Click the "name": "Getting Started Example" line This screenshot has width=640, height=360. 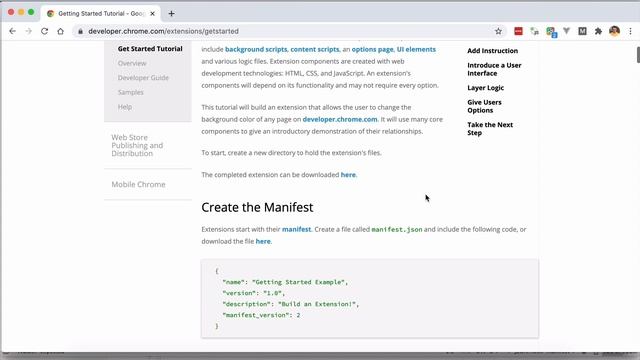[x=285, y=282]
